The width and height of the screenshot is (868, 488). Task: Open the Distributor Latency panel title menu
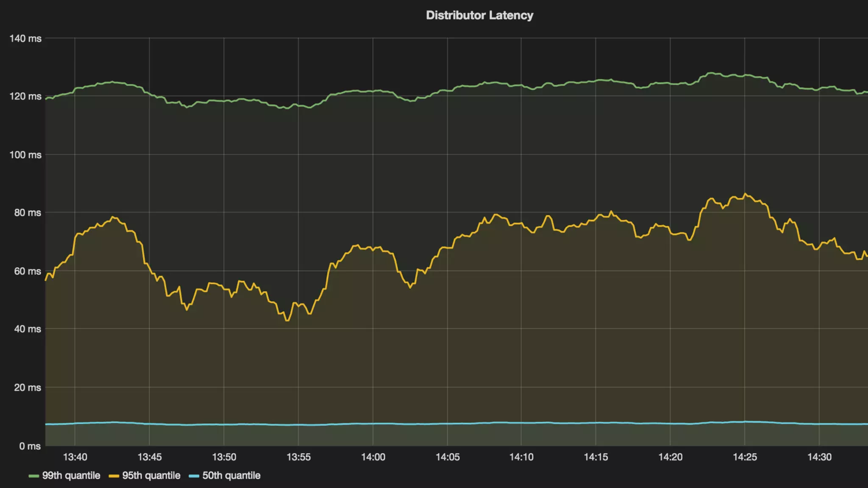[x=479, y=15]
